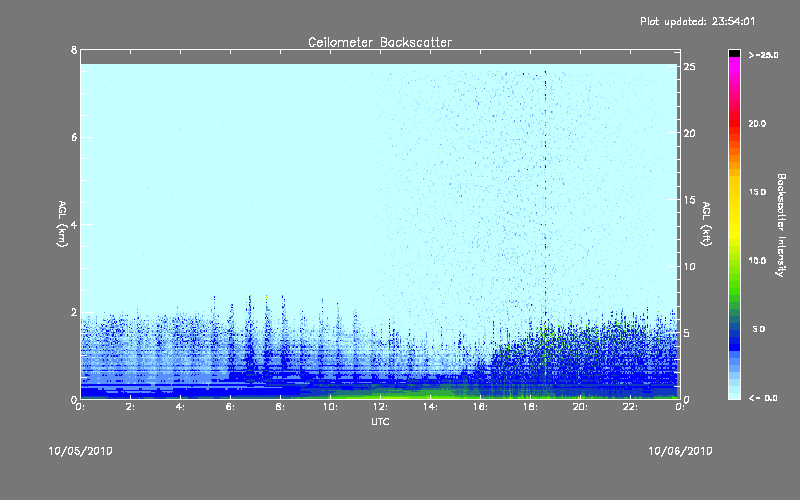Image resolution: width=800 pixels, height=500 pixels.
Task: Click the '2:' tick on the UTC axis
Action: (x=130, y=407)
